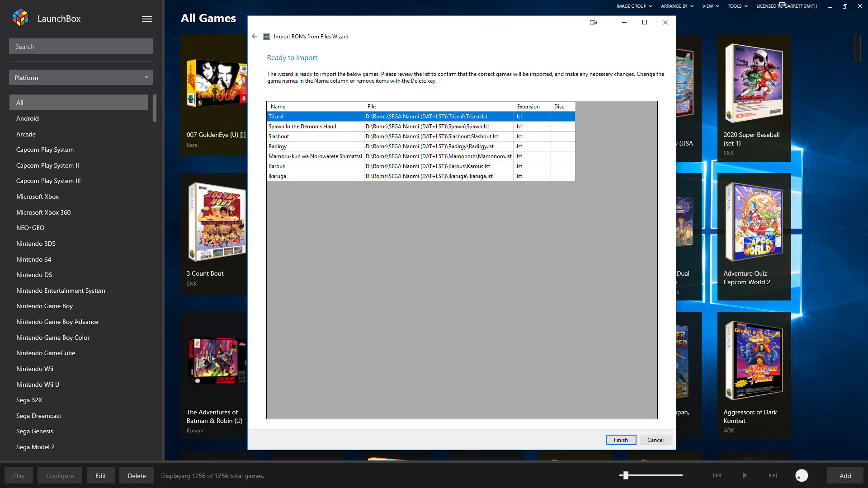
Task: Click the Add button
Action: coord(845,476)
